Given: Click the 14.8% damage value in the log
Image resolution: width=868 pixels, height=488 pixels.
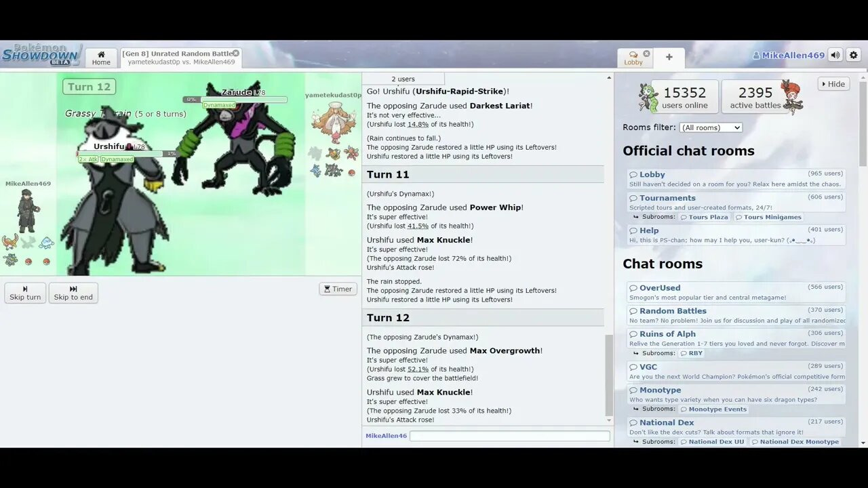Looking at the screenshot, I should 418,124.
